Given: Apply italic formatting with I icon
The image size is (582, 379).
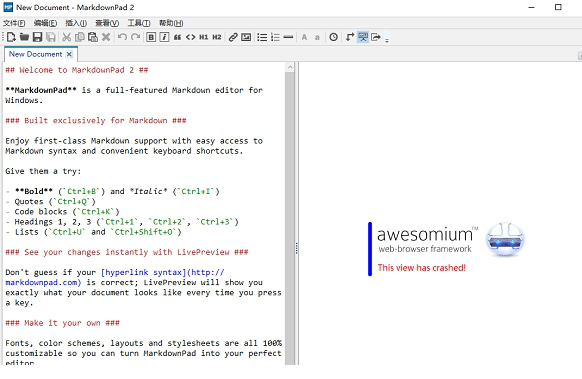Looking at the screenshot, I should [164, 37].
